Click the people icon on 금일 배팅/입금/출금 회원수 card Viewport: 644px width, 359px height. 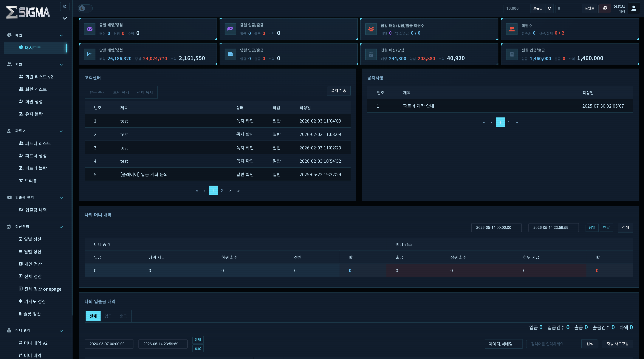coord(371,29)
